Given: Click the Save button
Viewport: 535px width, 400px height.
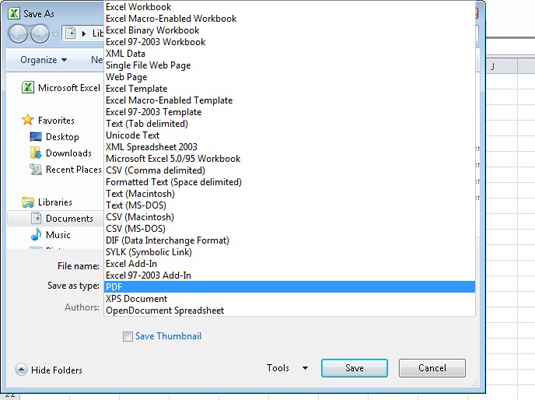Looking at the screenshot, I should [354, 368].
